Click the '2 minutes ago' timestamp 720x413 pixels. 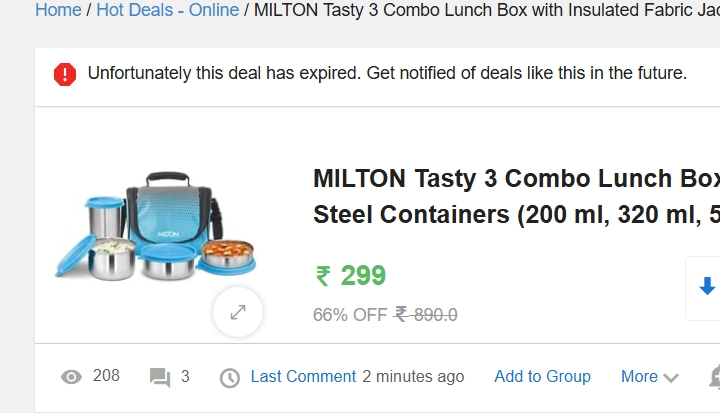413,377
